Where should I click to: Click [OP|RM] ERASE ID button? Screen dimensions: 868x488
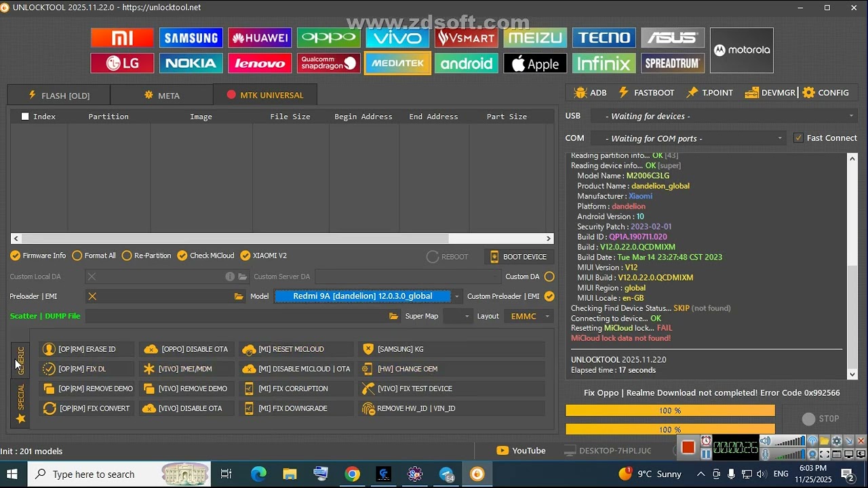[x=87, y=349]
